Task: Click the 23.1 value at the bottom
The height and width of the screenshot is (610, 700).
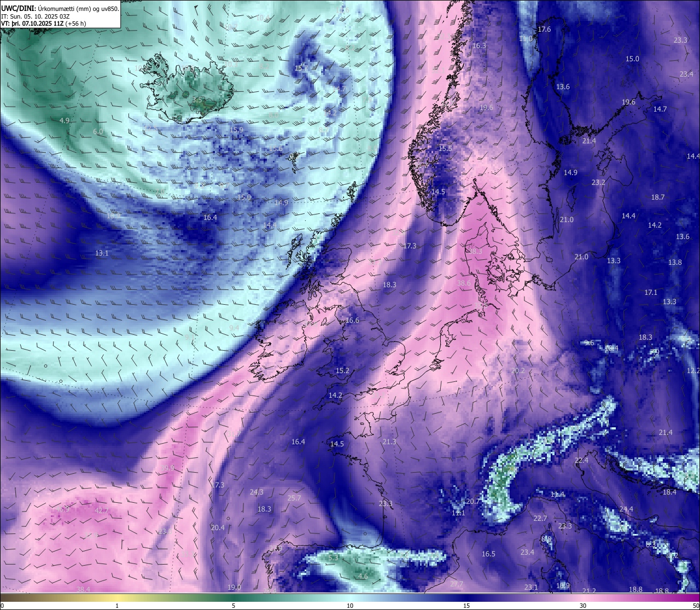Action: click(531, 588)
